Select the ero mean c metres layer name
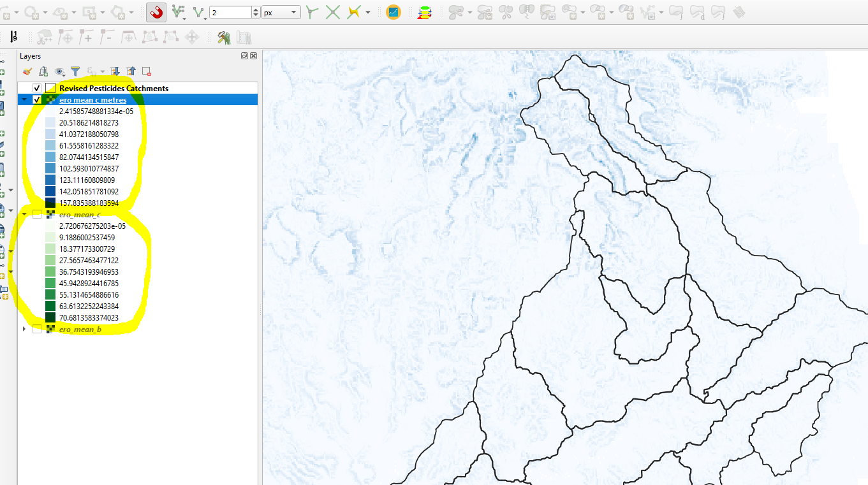The image size is (868, 485). click(92, 100)
